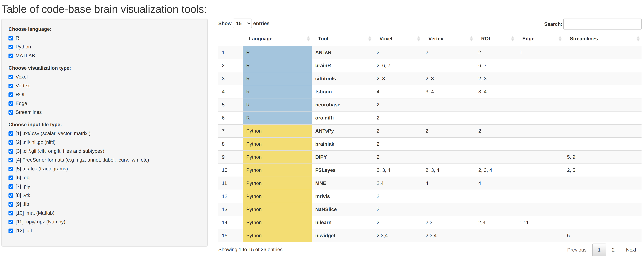Viewport: 644px width, 263px height.
Task: Uncheck the R language checkbox
Action: click(11, 38)
